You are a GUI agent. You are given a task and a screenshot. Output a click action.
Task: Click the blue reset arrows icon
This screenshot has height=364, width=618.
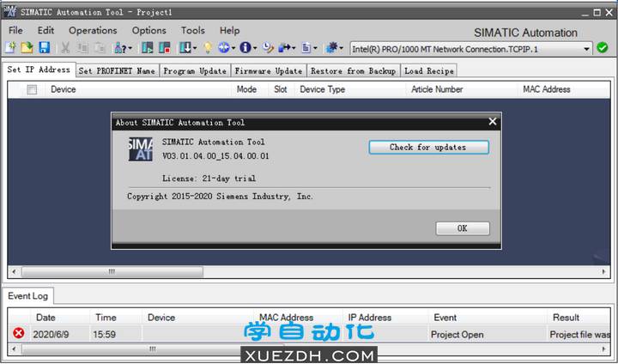click(x=224, y=48)
